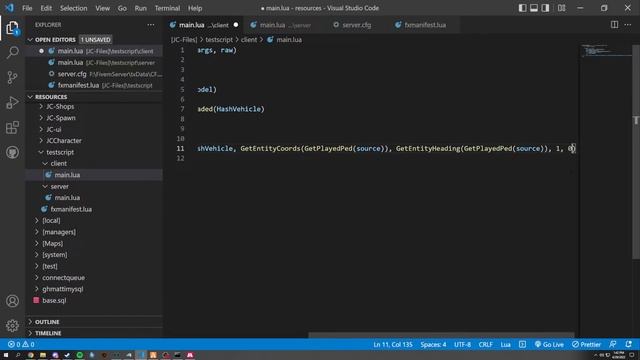Image resolution: width=640 pixels, height=360 pixels.
Task: Collapse the server folder
Action: tap(59, 186)
